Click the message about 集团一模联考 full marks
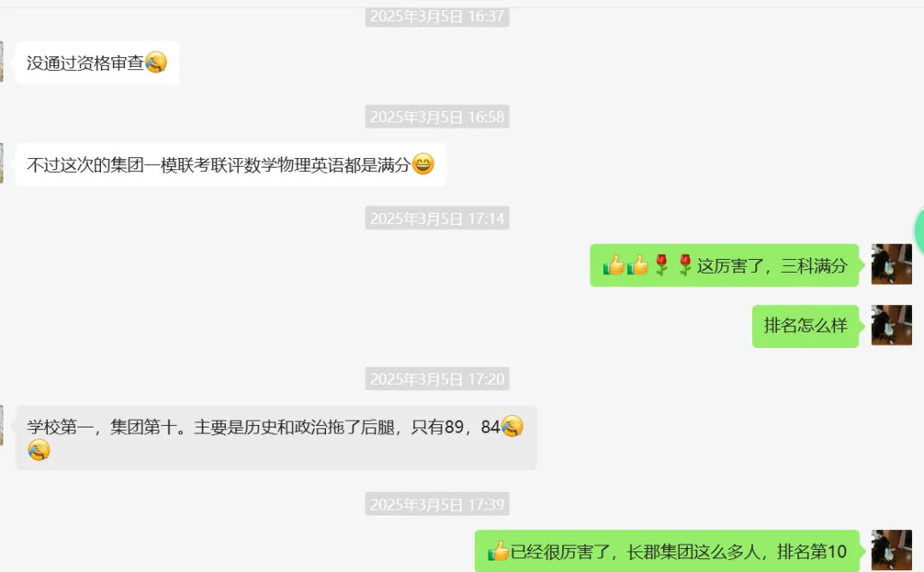924x572 pixels. pyautogui.click(x=230, y=164)
